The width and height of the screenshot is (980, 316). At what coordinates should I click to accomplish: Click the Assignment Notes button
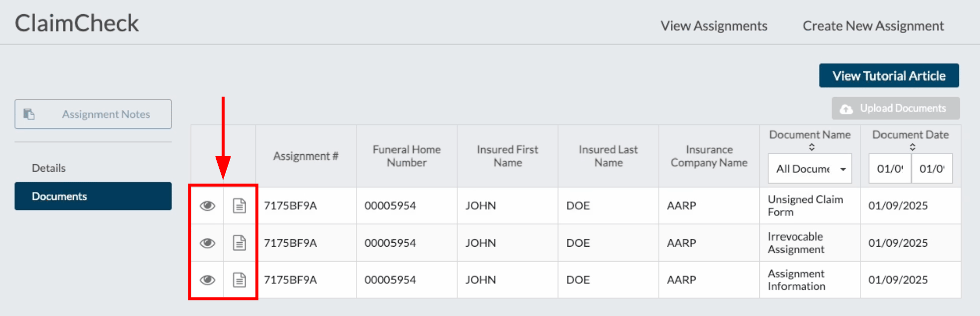coord(93,114)
